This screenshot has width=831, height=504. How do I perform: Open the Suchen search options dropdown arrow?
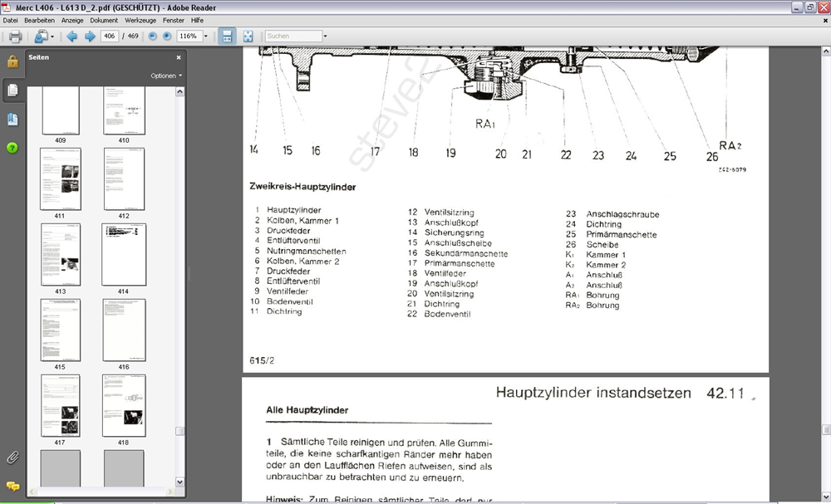[325, 37]
